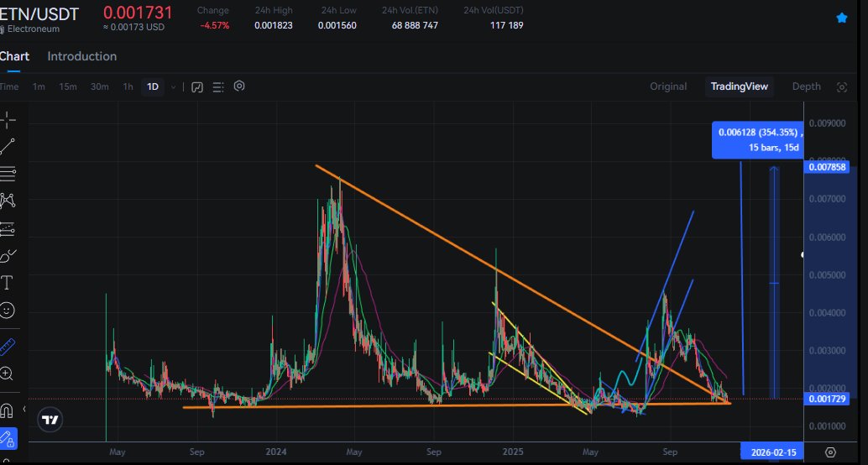Toggle the favorite star for ETN/USDT
Image resolution: width=868 pixels, height=465 pixels.
tap(841, 18)
